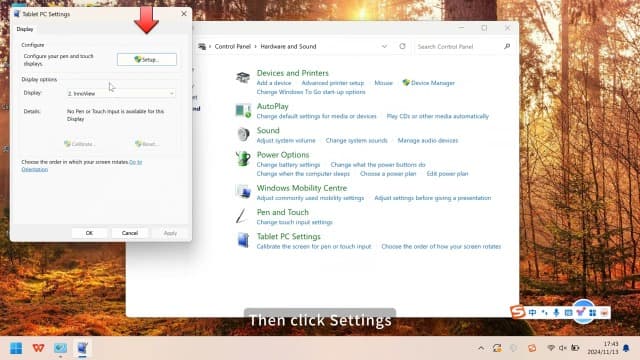Click the Calibrate button
640x360 pixels.
coord(80,144)
